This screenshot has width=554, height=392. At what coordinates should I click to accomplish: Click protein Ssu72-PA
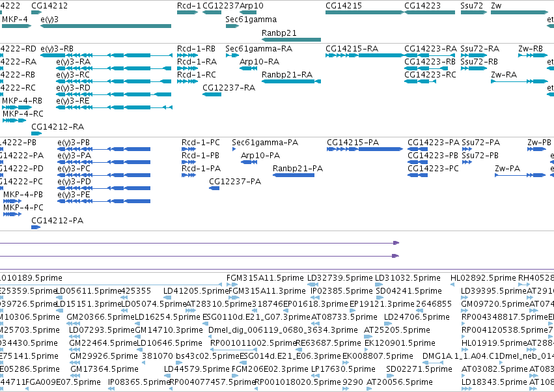tap(467, 149)
